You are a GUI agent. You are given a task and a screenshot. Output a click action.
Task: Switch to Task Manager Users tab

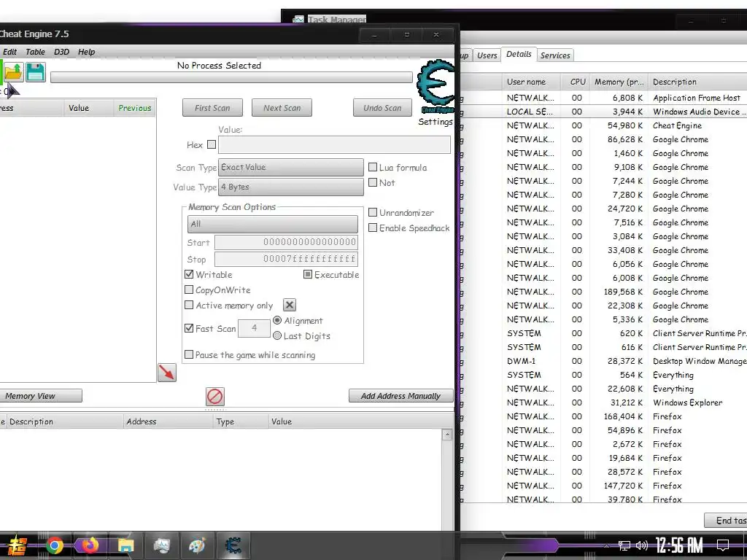pyautogui.click(x=487, y=55)
